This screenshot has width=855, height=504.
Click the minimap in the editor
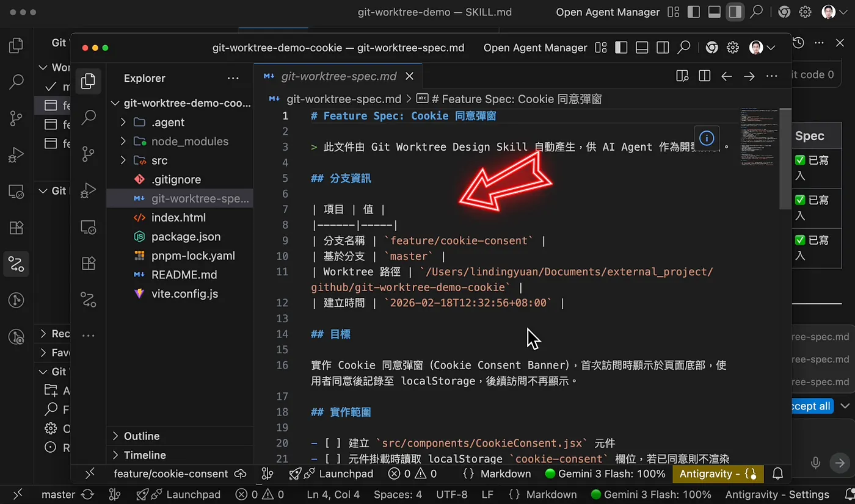click(x=760, y=137)
